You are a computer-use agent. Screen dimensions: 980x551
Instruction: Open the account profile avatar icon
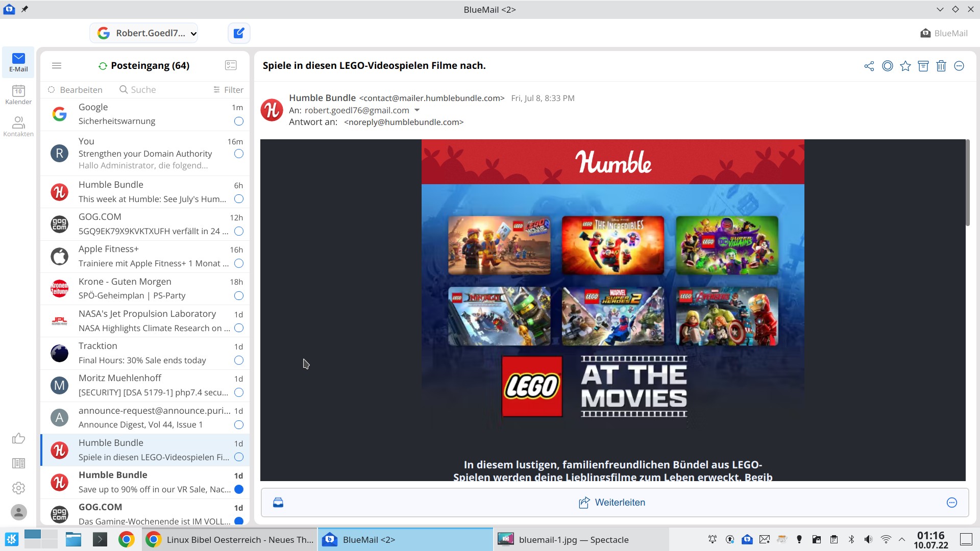[x=19, y=512]
